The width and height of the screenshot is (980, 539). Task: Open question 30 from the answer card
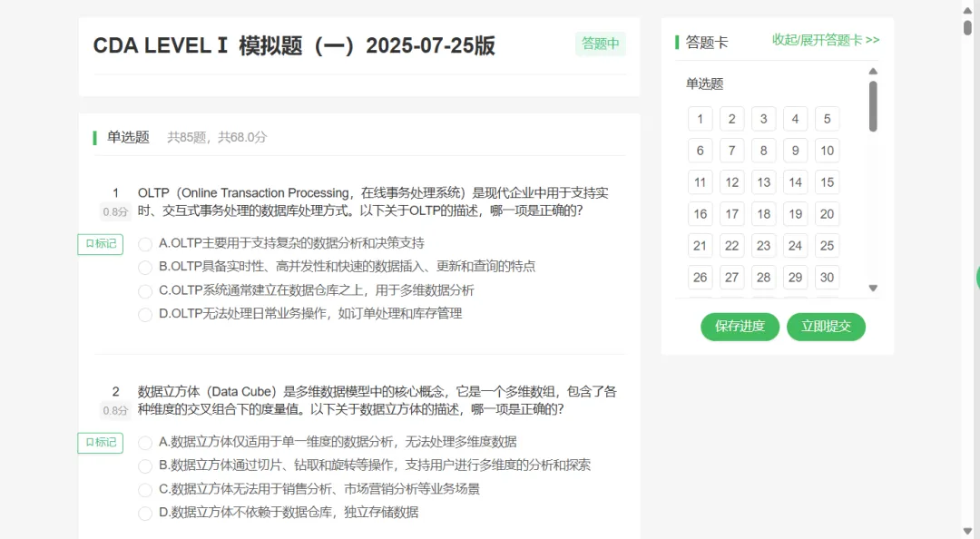(827, 278)
